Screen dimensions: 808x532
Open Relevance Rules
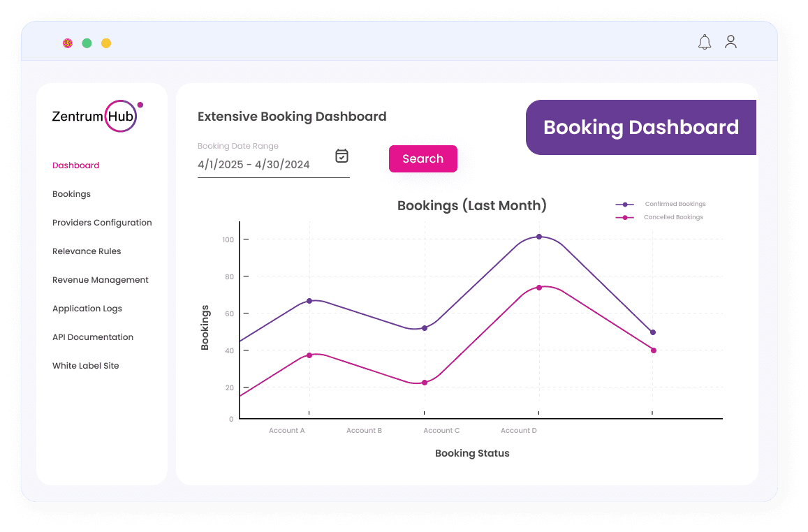(x=87, y=251)
